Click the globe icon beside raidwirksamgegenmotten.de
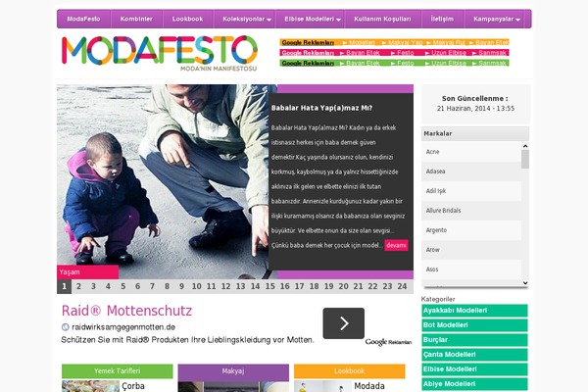The width and height of the screenshot is (588, 392). coord(66,327)
